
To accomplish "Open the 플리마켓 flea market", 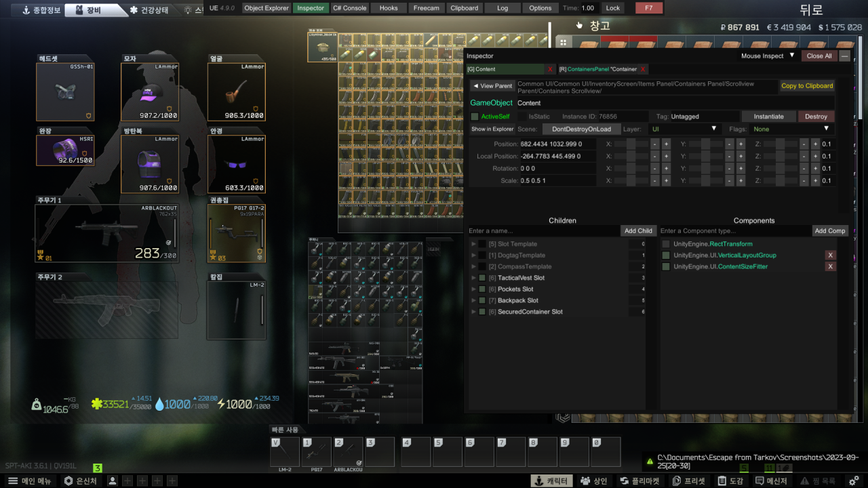I will (639, 481).
